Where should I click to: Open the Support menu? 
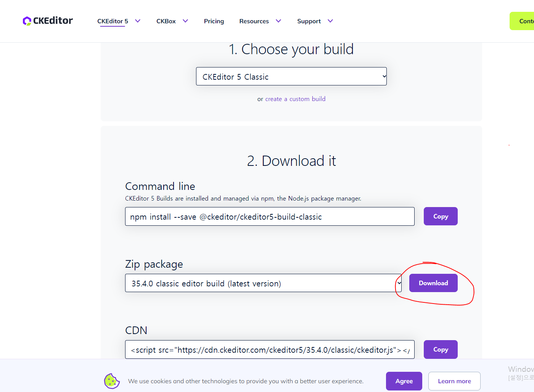tap(309, 21)
